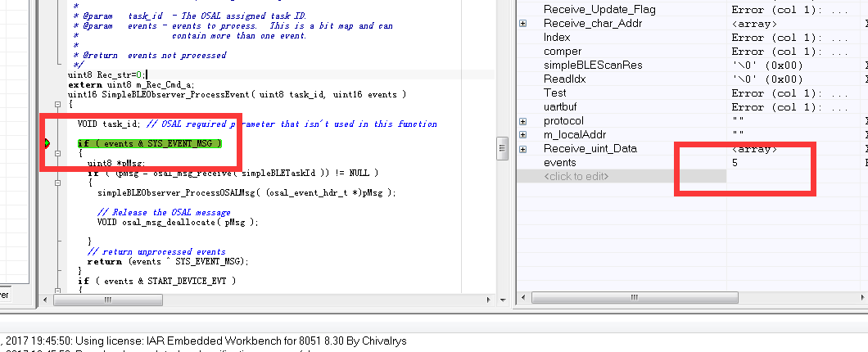Viewport: 868px width, 352px height.
Task: Select the ReadIdx watch expression
Action: tap(565, 79)
